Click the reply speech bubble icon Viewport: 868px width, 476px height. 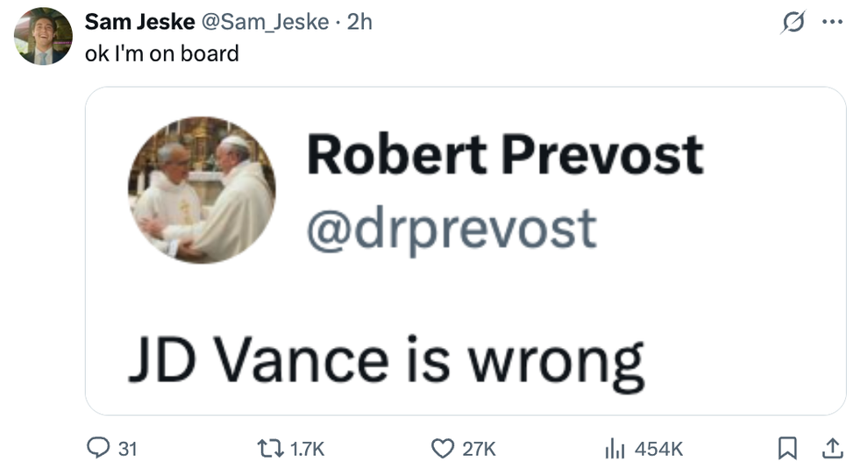98,449
